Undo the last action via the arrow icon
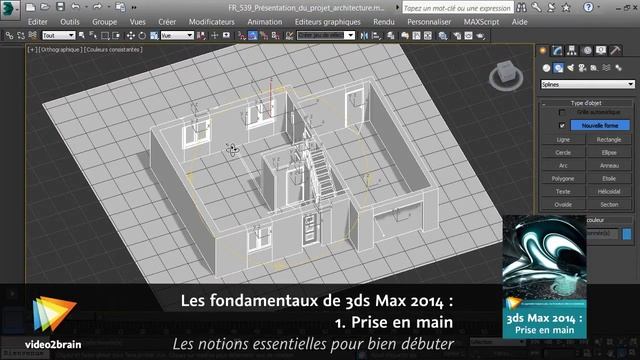Viewport: 640px width, 360px height. click(76, 7)
